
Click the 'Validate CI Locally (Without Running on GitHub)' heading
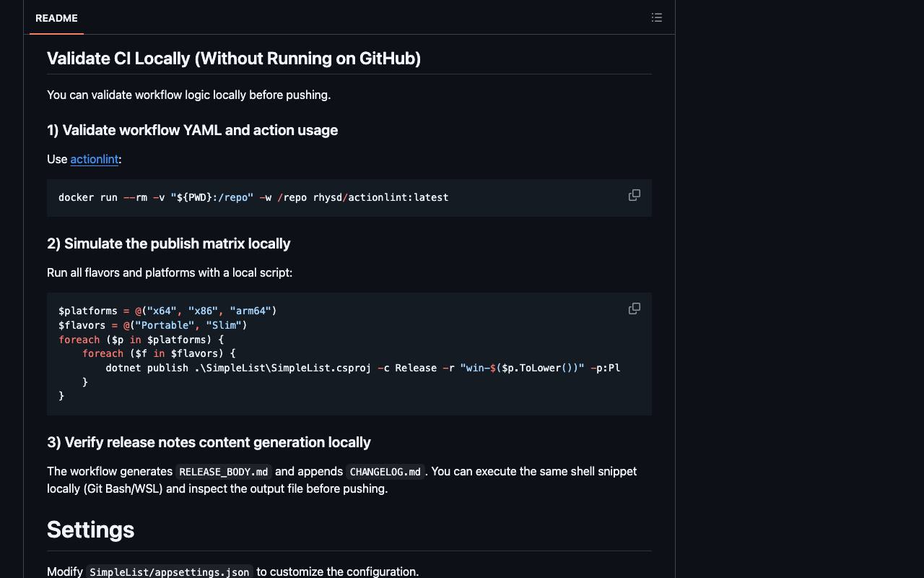point(234,59)
